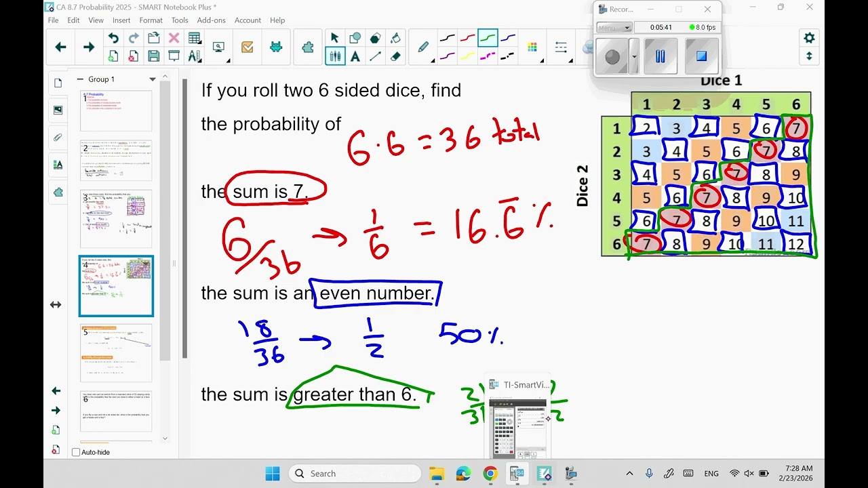
Task: Open the Insert Table dropdown
Action: point(195,38)
